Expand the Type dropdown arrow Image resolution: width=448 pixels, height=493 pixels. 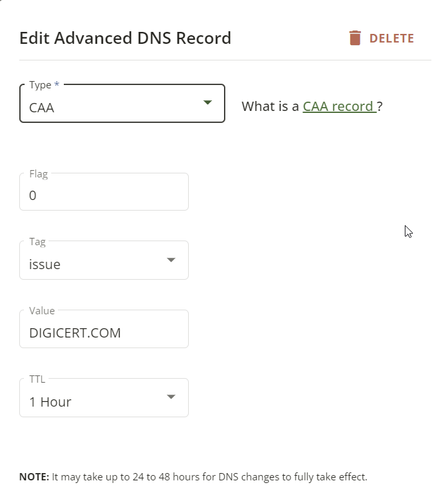[207, 102]
